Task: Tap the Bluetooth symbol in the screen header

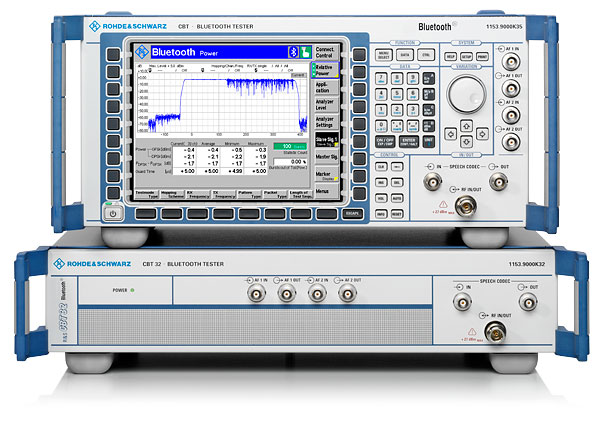Action: pyautogui.click(x=293, y=52)
